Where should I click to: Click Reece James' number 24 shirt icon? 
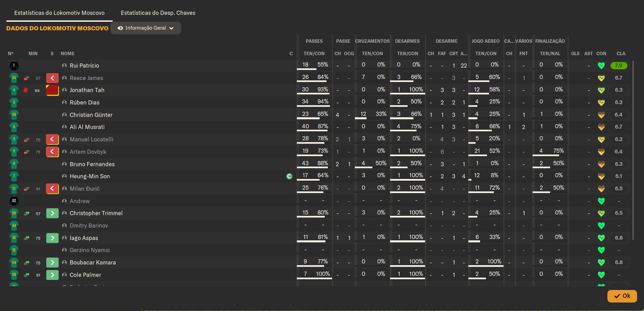pos(14,78)
